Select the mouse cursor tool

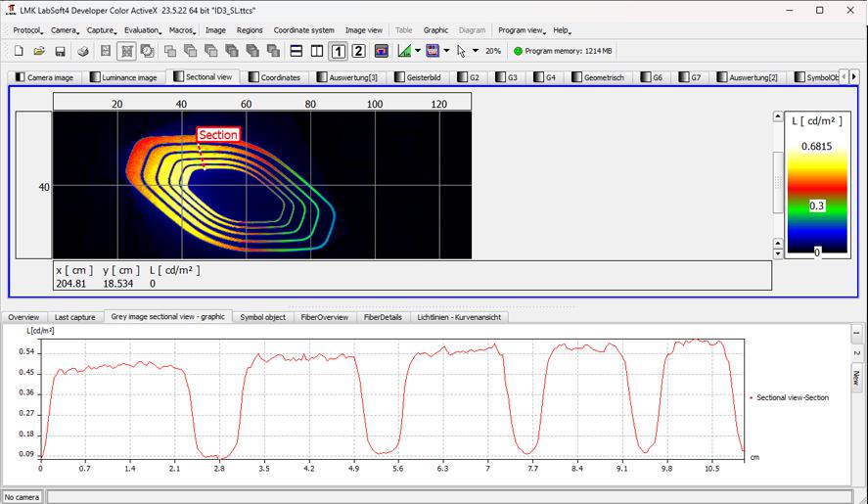point(461,51)
